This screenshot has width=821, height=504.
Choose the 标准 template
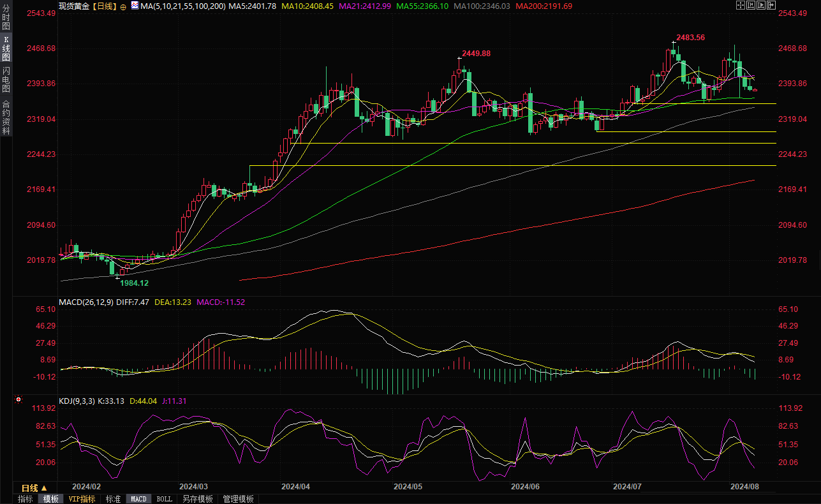pos(113,499)
